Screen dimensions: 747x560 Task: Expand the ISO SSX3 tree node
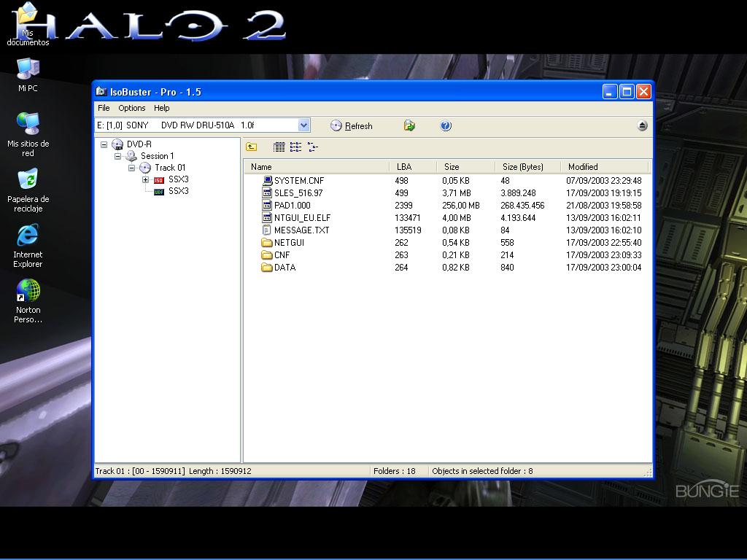coord(145,179)
